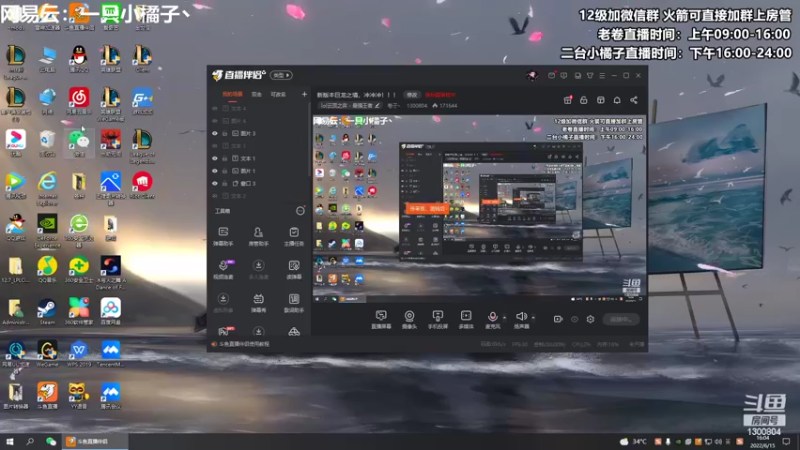Collapse the 工具箱 toolbox section
800x450 pixels.
[x=300, y=211]
